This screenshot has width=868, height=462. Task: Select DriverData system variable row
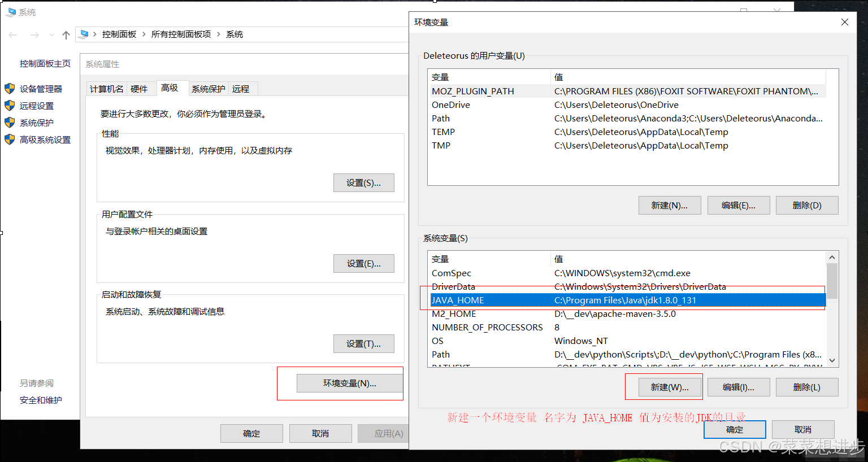pyautogui.click(x=627, y=287)
